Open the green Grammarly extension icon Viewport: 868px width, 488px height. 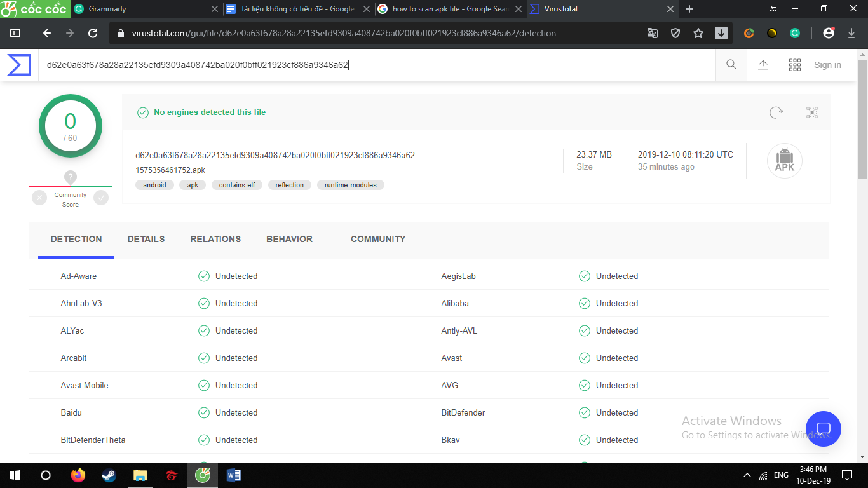tap(795, 33)
